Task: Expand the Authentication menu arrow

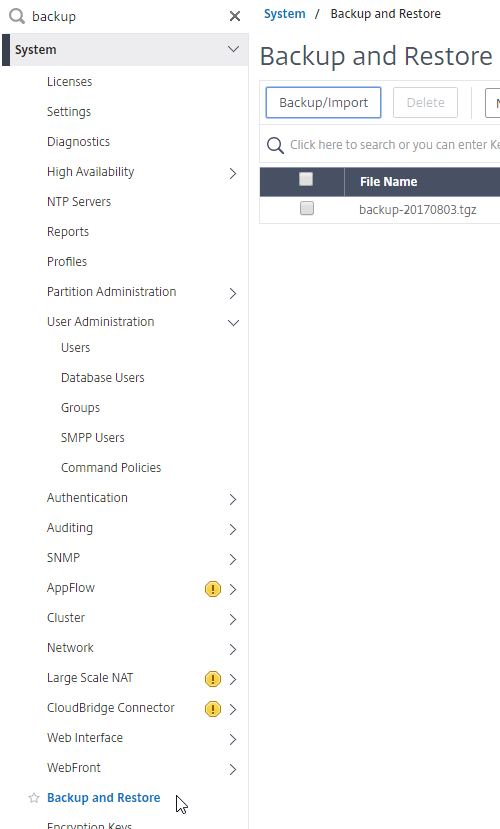Action: 233,499
